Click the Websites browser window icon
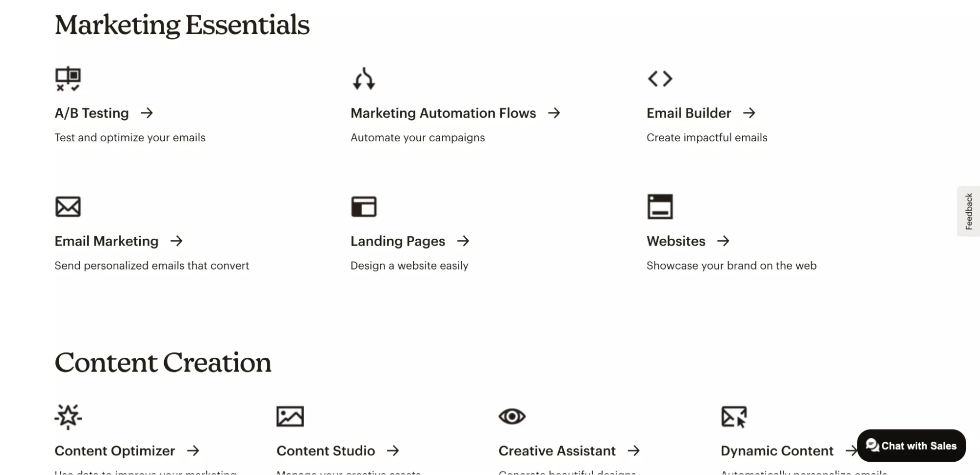The image size is (980, 475). coord(660,206)
